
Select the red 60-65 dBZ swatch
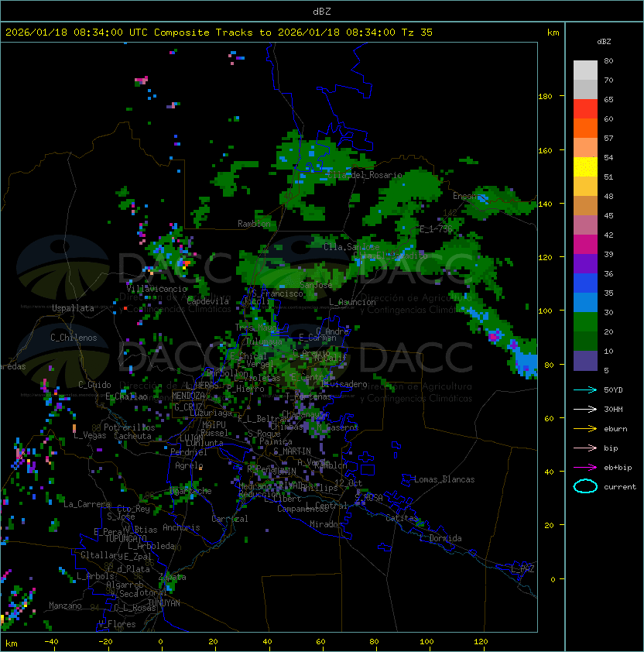click(585, 109)
